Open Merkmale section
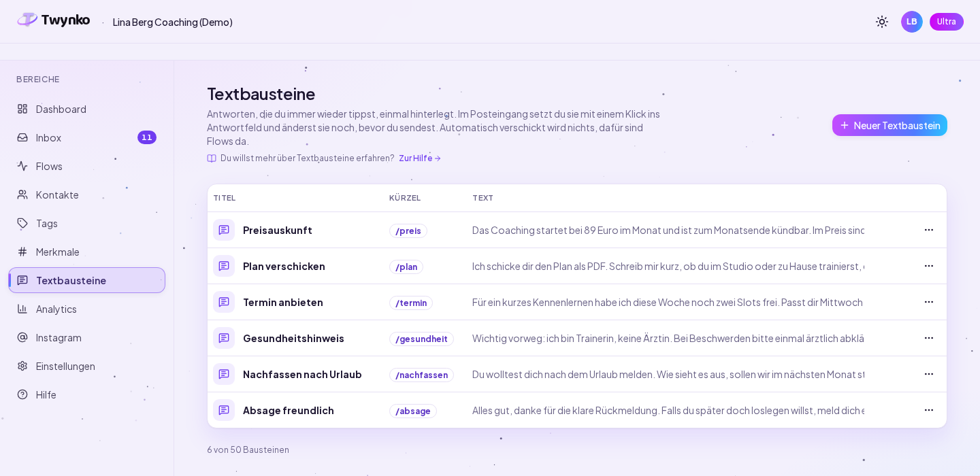 [87, 252]
